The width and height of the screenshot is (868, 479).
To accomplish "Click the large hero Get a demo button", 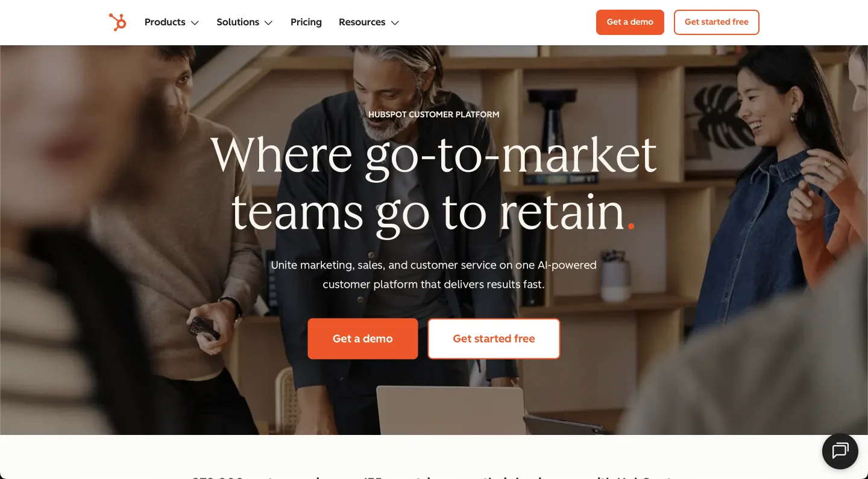I will [x=363, y=339].
